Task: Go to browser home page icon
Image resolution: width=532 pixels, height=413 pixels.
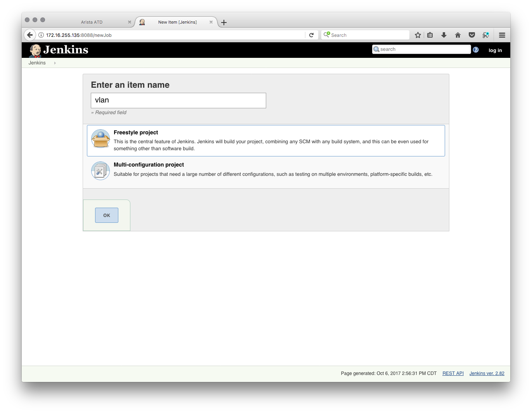Action: pyautogui.click(x=458, y=35)
